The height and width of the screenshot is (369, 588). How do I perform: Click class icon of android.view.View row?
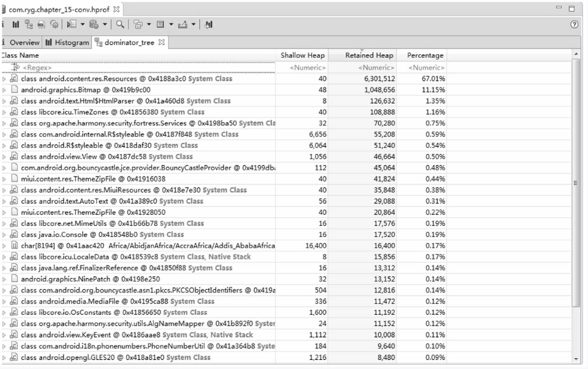(14, 156)
